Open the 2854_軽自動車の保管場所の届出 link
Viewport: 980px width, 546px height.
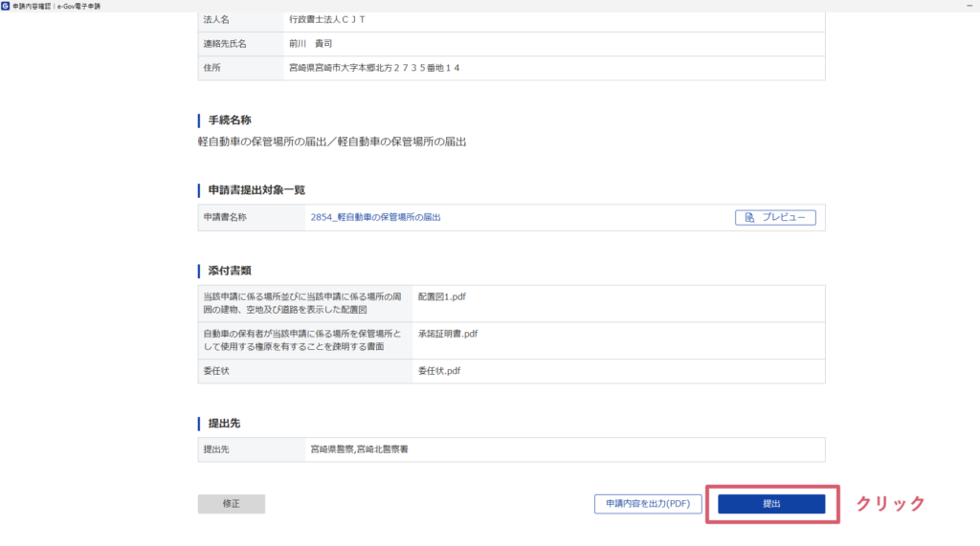(375, 217)
